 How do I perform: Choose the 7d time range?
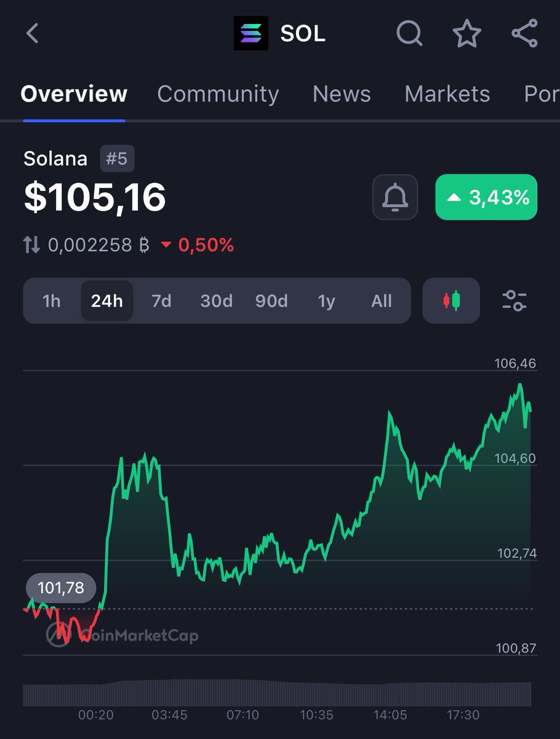(161, 301)
